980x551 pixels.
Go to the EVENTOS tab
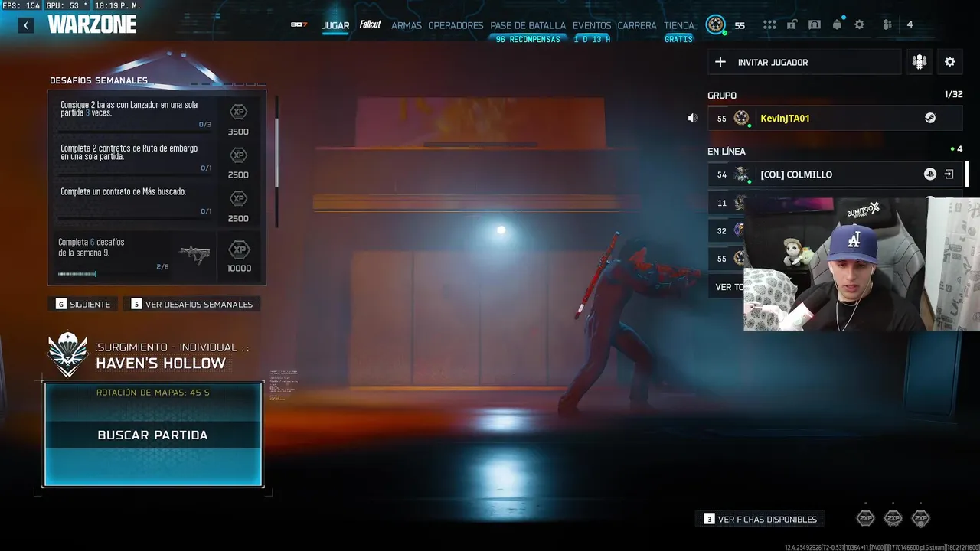click(x=592, y=25)
